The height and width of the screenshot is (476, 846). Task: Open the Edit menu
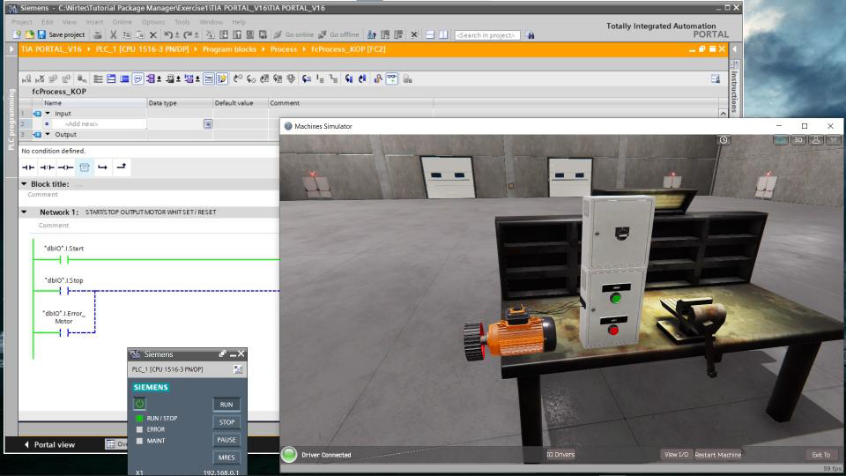47,22
